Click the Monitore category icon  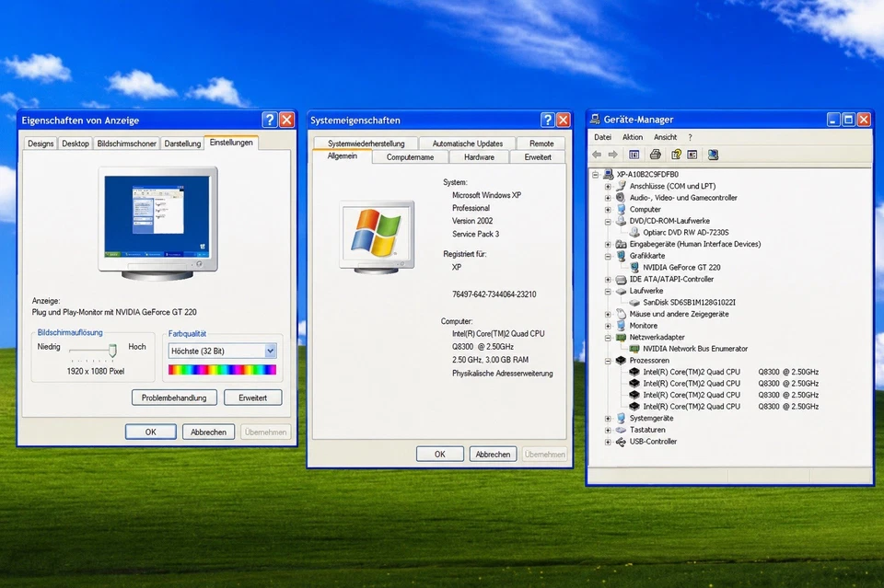pyautogui.click(x=621, y=325)
